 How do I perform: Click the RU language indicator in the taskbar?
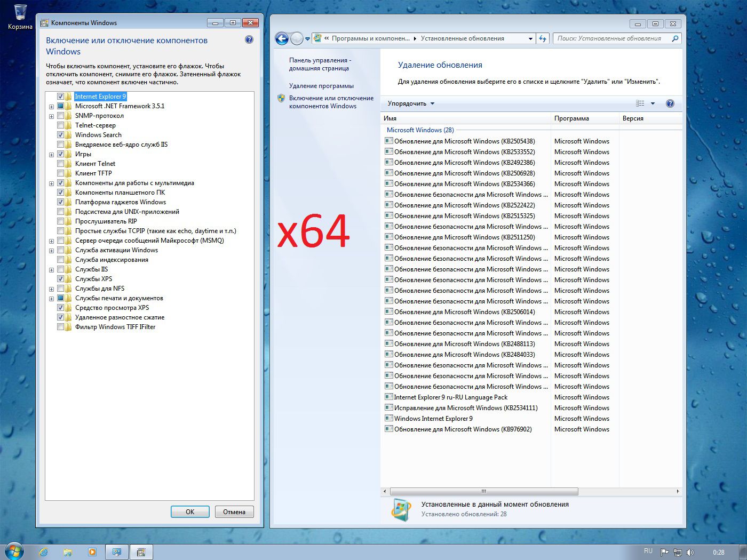coord(648,551)
